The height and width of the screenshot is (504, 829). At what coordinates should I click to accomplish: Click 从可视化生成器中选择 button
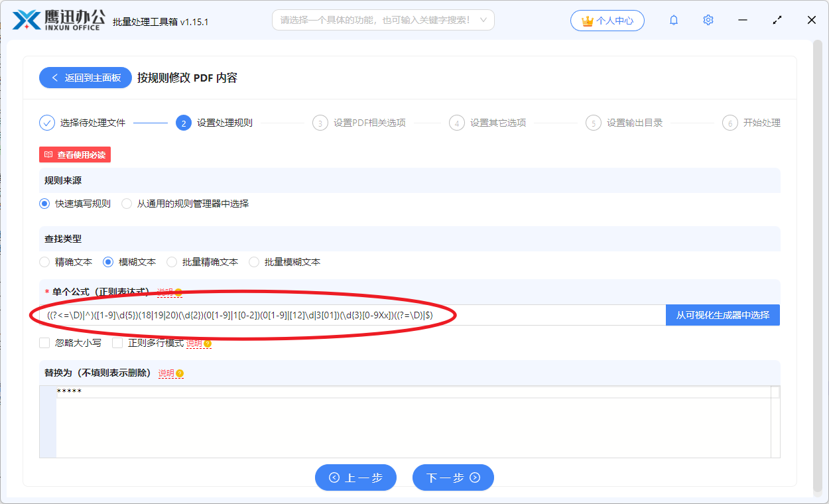(723, 315)
